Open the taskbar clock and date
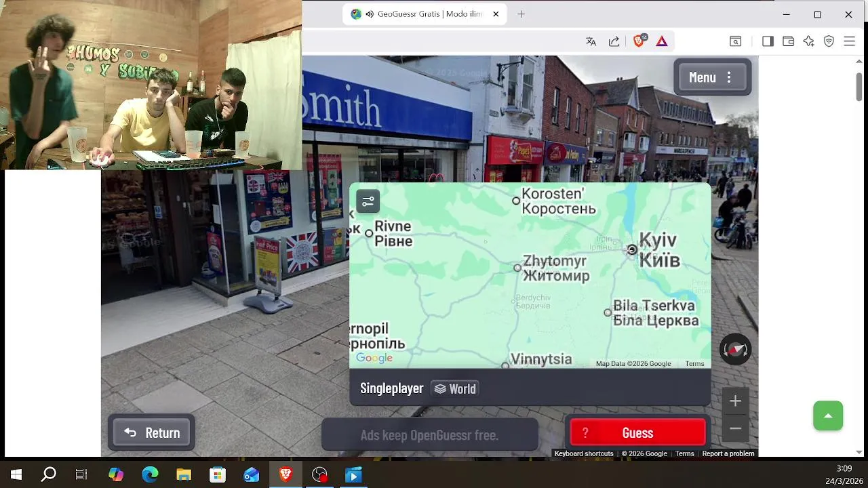This screenshot has height=488, width=868. point(844,475)
